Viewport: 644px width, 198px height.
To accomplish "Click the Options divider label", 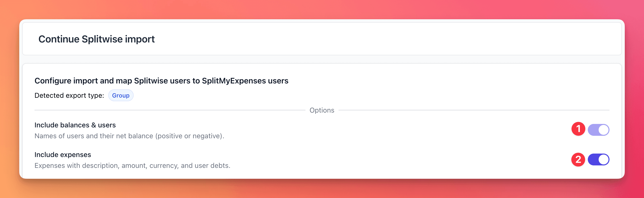I will pos(322,110).
